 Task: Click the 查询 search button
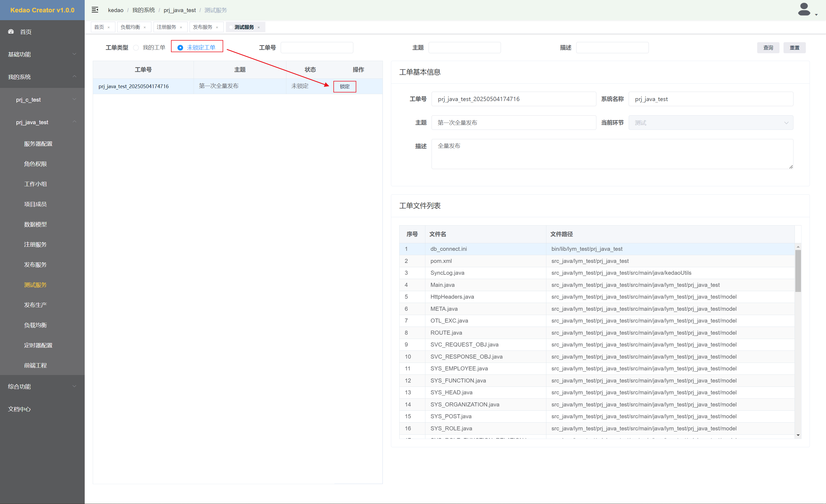point(768,48)
